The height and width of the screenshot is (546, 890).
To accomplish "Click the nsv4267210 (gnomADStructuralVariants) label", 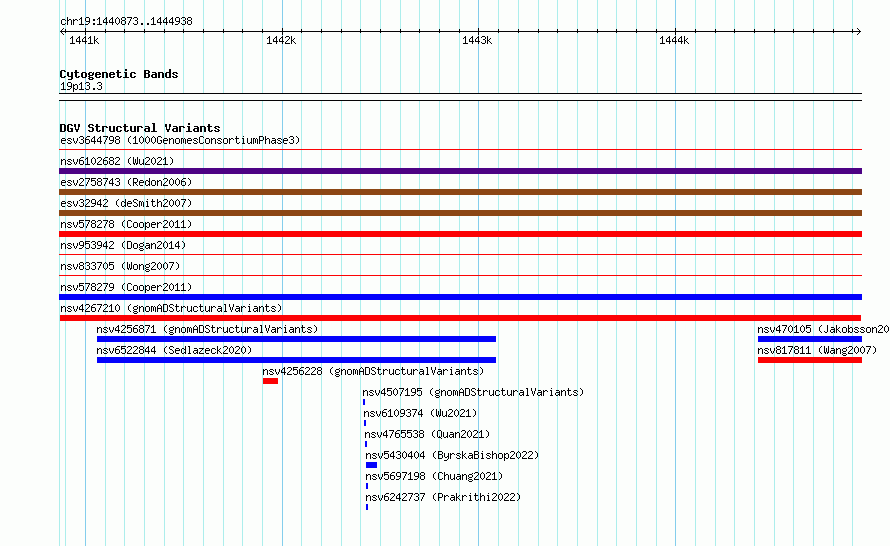I will pyautogui.click(x=171, y=308).
